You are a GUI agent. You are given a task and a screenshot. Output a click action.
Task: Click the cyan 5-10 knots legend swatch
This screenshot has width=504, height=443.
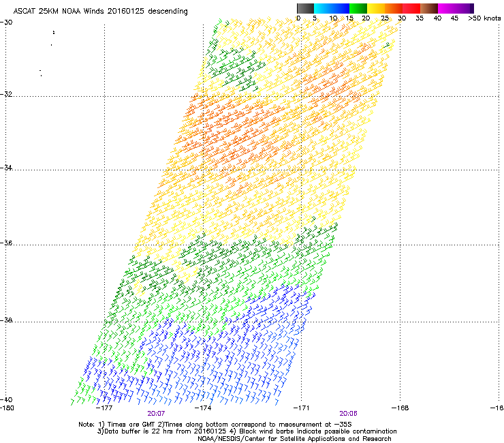(x=323, y=8)
